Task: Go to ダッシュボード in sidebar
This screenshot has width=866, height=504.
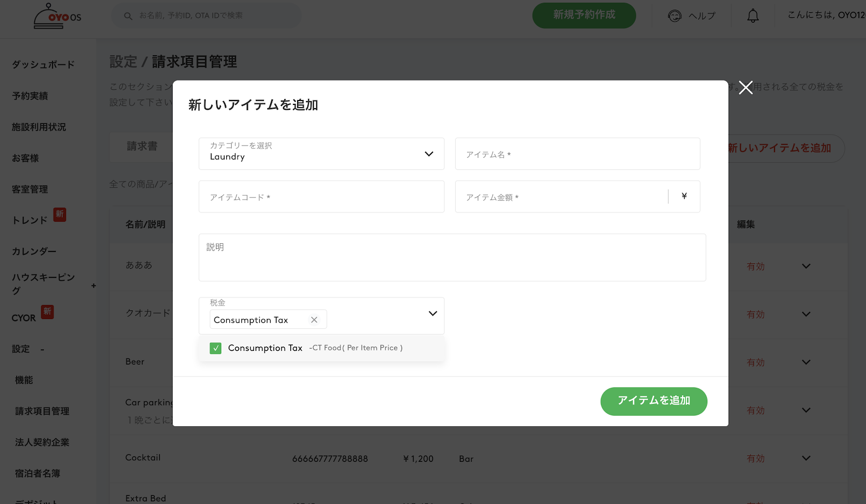Action: point(43,64)
